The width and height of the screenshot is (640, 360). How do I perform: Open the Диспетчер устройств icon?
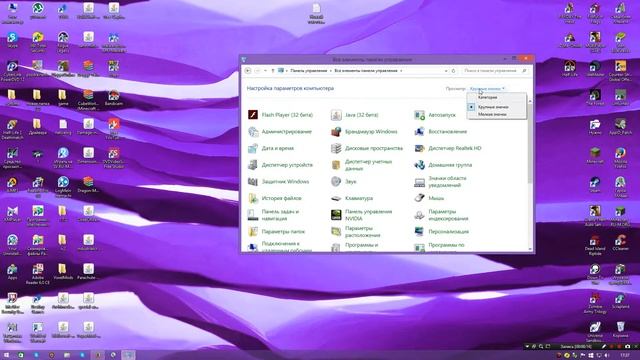point(253,165)
